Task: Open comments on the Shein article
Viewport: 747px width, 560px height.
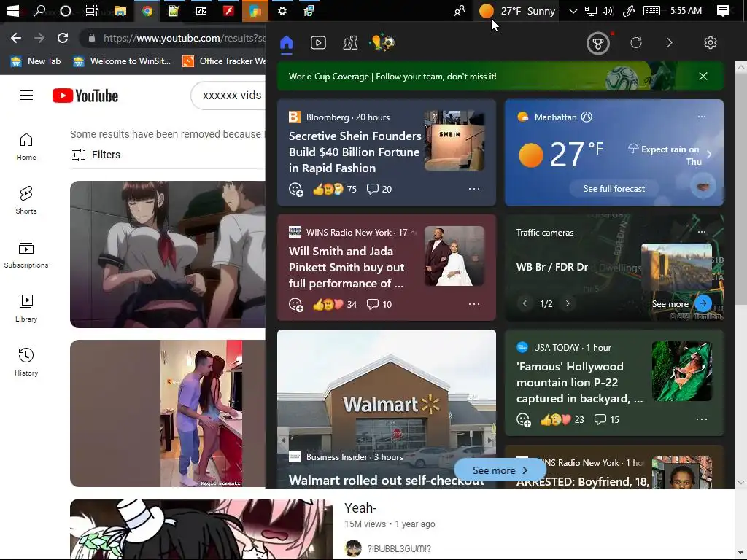Action: (x=379, y=189)
